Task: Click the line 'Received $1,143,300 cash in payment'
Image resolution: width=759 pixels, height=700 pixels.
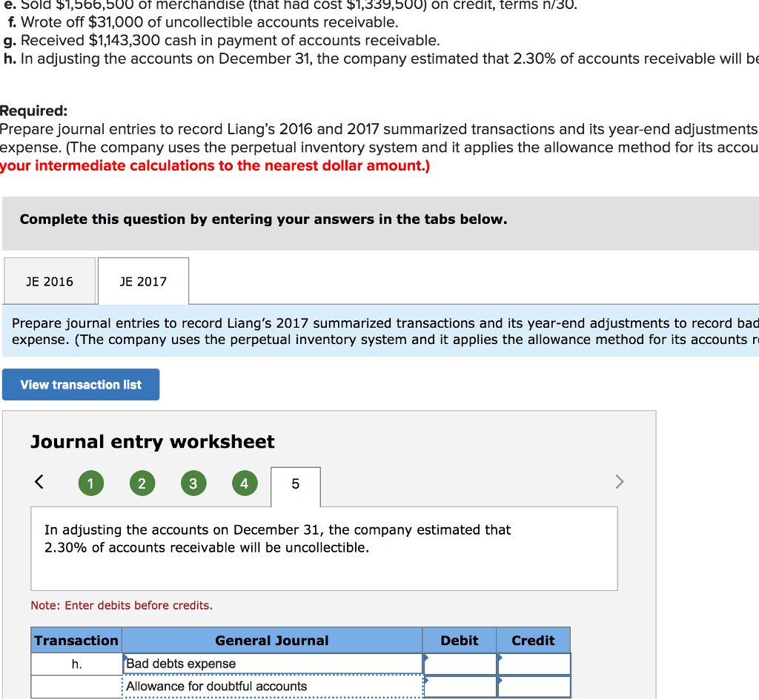Action: pyautogui.click(x=222, y=40)
